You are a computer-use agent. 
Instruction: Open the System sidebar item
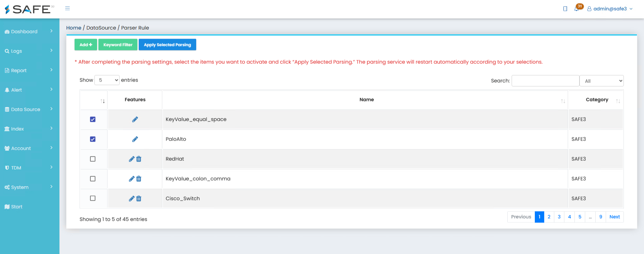click(30, 187)
